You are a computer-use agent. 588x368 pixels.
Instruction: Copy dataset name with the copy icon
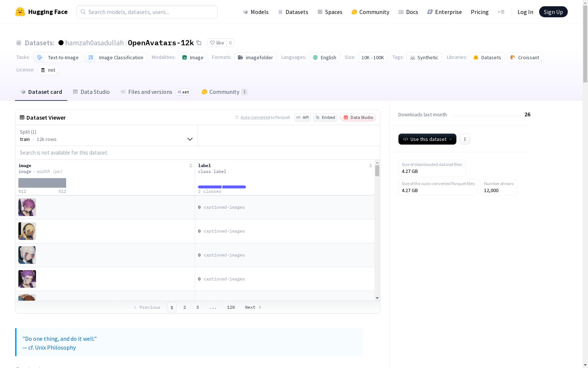tap(199, 43)
